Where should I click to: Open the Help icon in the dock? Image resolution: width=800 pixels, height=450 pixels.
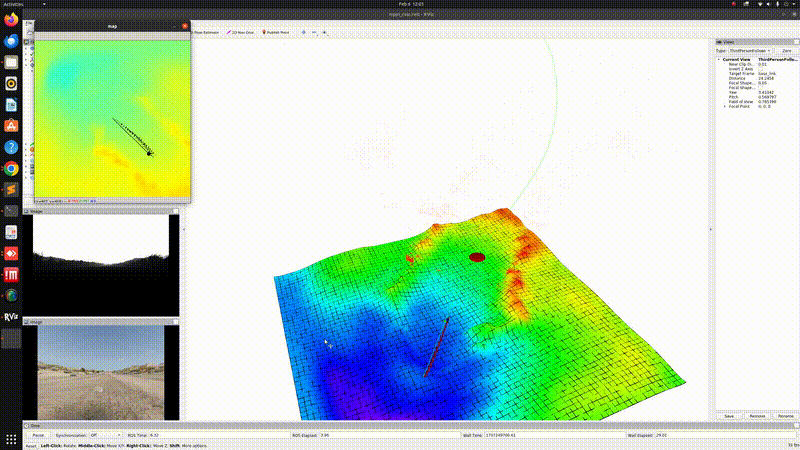coord(11,147)
